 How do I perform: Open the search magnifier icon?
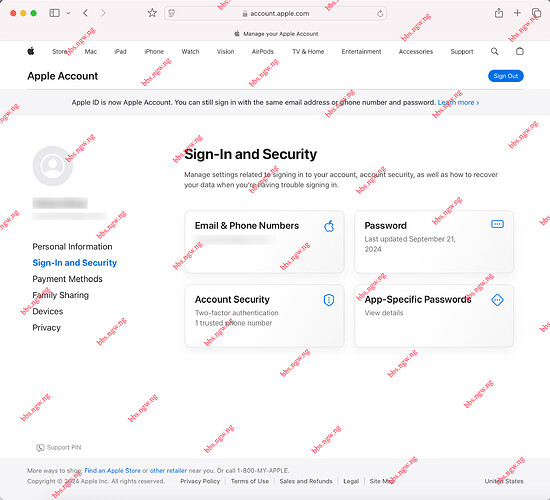coord(495,52)
